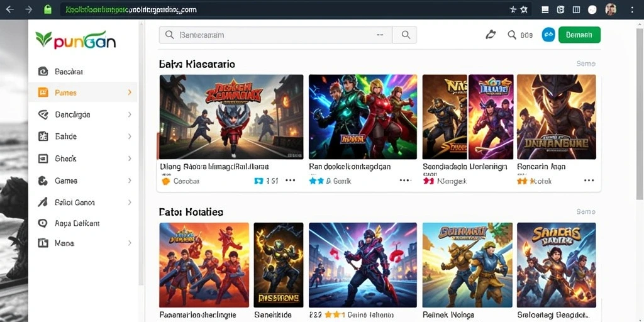644x322 pixels.
Task: Click the magnifier search button beside the field
Action: click(x=405, y=35)
